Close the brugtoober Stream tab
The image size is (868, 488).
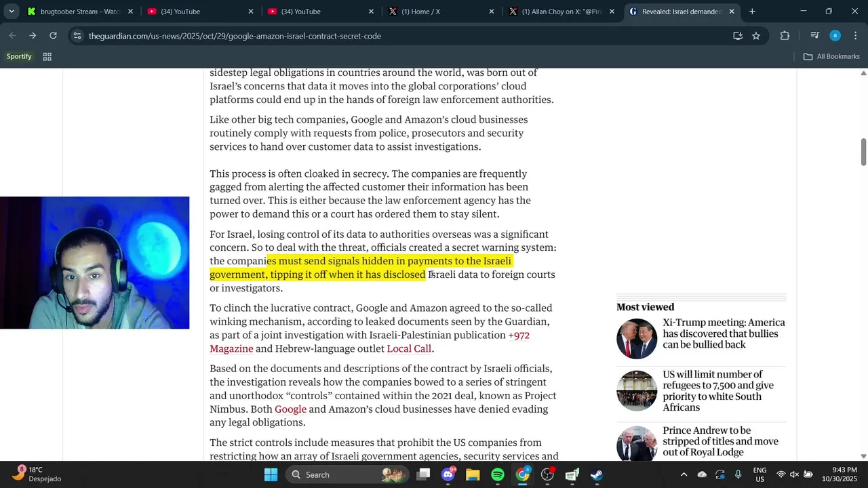click(x=130, y=12)
